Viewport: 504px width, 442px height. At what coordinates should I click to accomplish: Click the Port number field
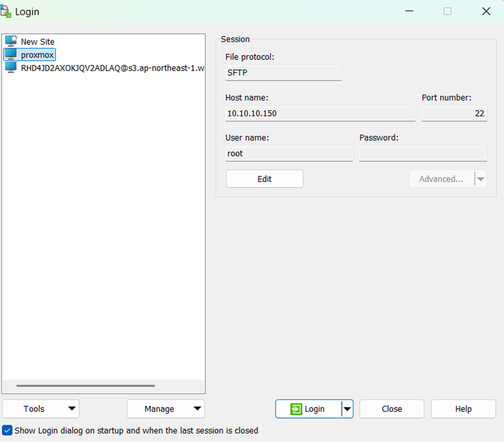(454, 113)
